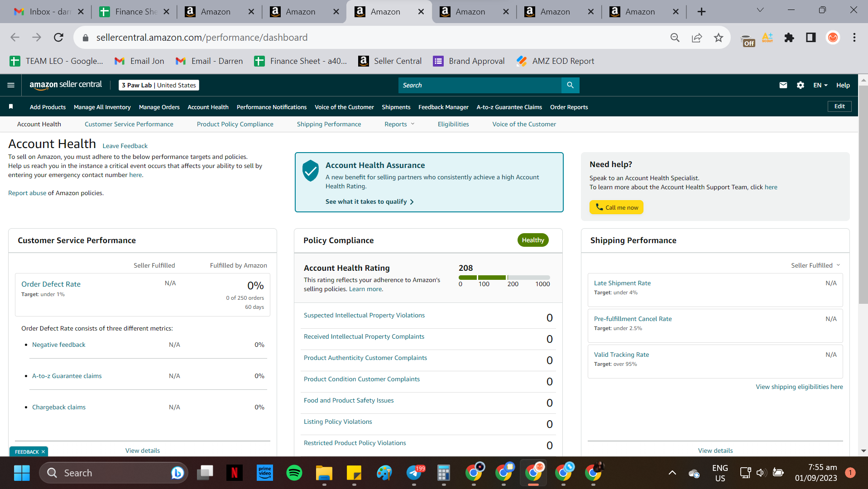Open the A-to-z Guarantee claims metric link

pyautogui.click(x=67, y=376)
